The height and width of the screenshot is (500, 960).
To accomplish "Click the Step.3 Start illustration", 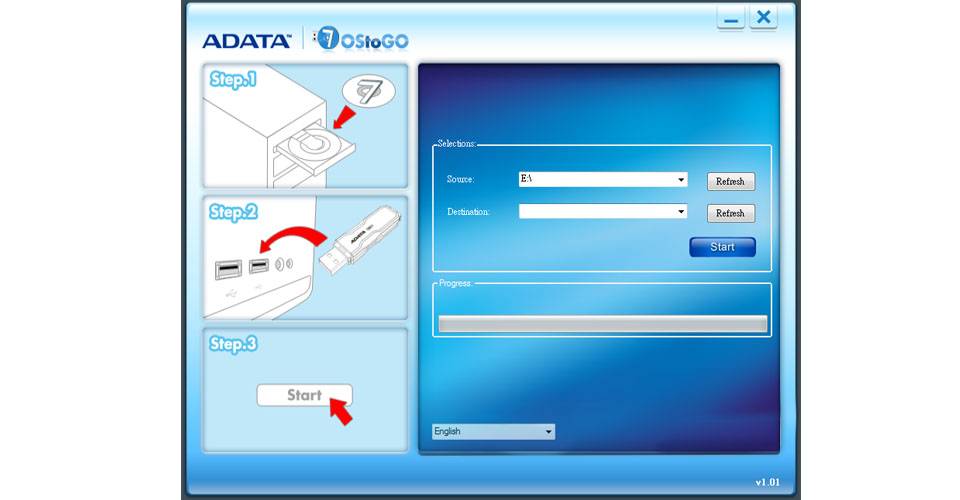I will click(305, 390).
